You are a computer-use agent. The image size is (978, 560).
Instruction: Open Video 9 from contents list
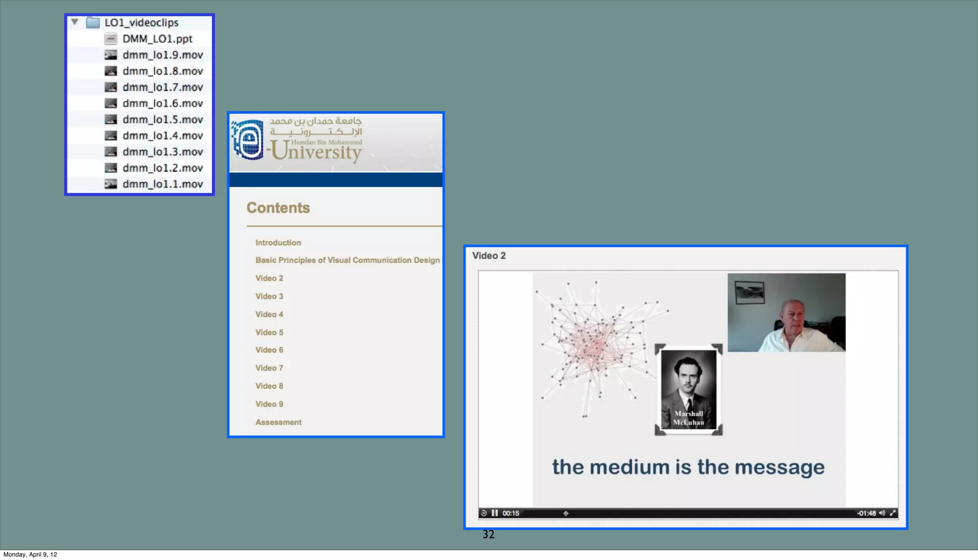tap(269, 404)
